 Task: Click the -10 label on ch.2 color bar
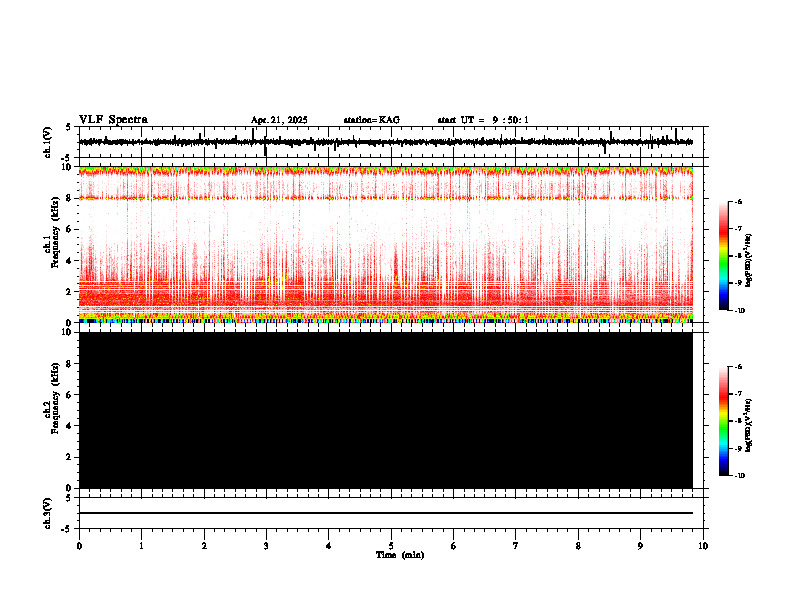[x=738, y=476]
